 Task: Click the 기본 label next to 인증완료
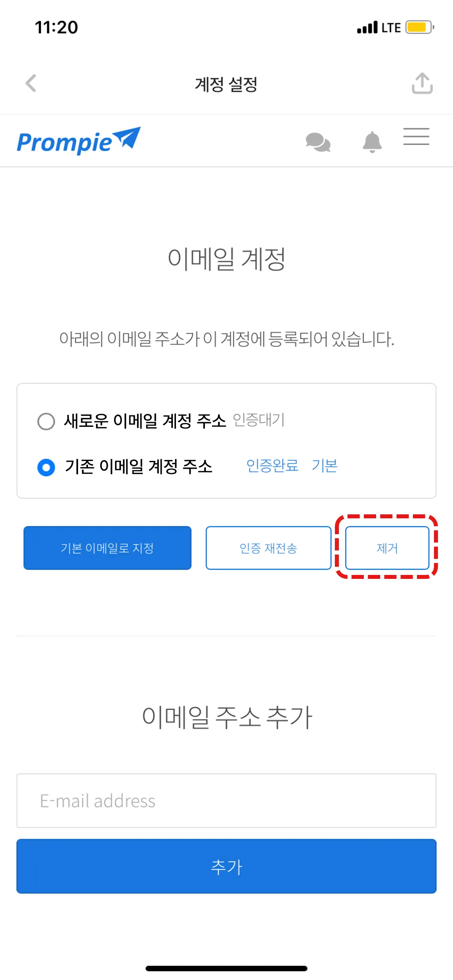[x=325, y=466]
